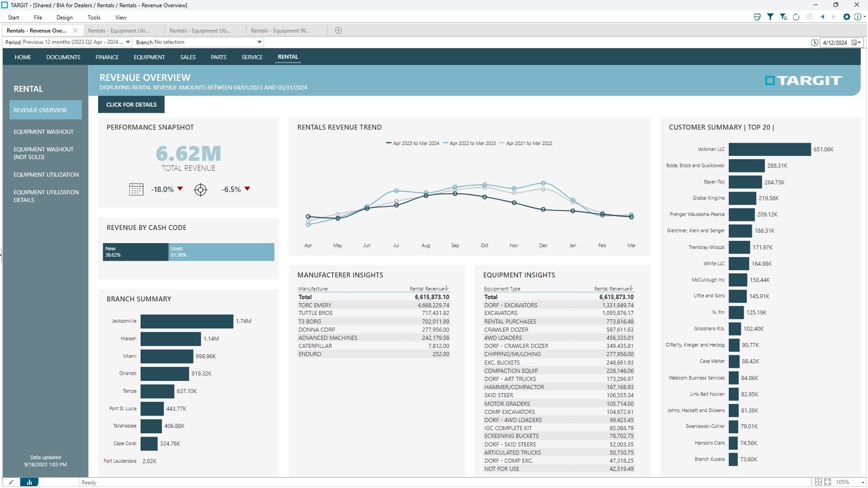The height and width of the screenshot is (488, 868).
Task: Select the TORC EMERY manufacturer row
Action: click(373, 305)
